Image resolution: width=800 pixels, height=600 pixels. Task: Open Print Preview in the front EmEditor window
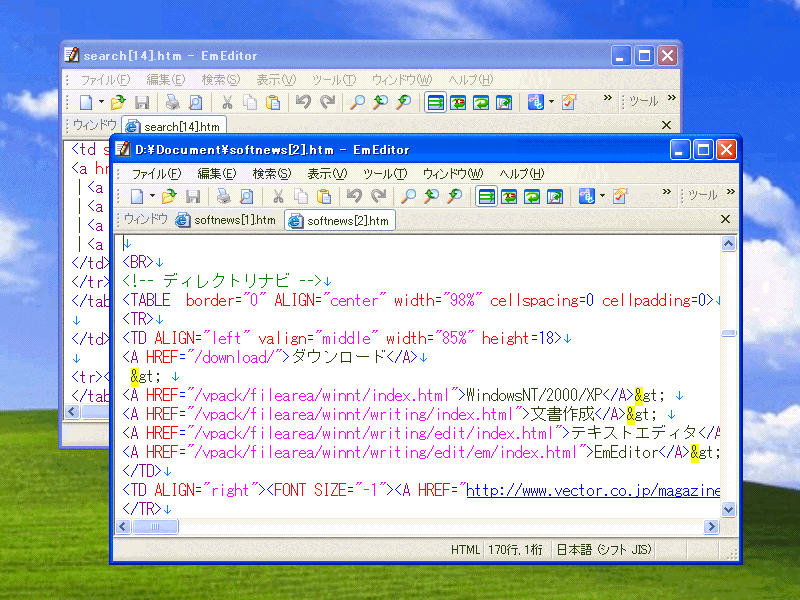[246, 196]
